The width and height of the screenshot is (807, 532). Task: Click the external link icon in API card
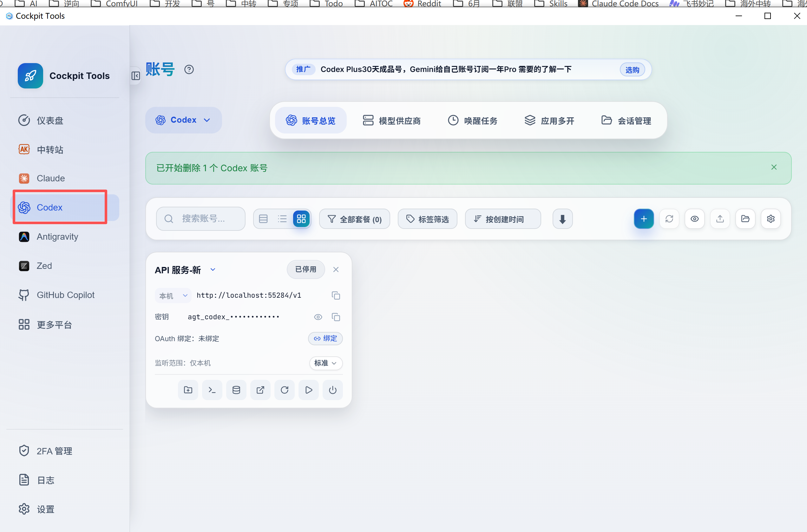coord(260,390)
